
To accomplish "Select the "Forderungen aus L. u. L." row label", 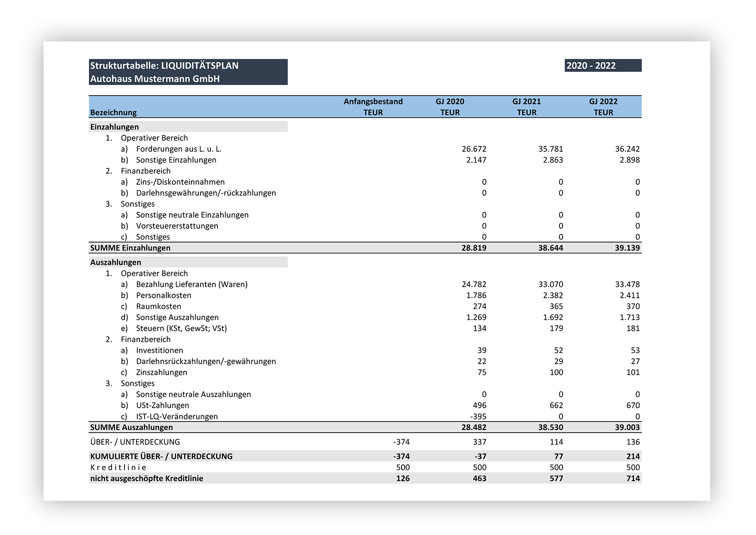I will coord(178,149).
